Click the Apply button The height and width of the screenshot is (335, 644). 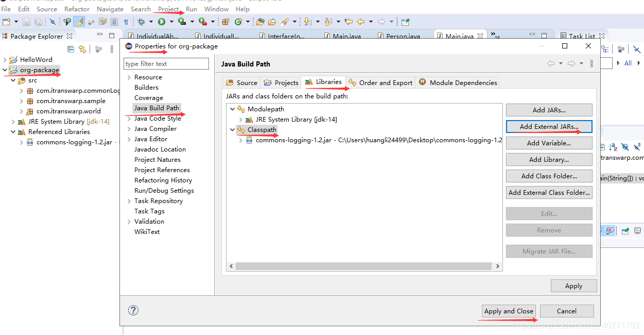point(573,286)
